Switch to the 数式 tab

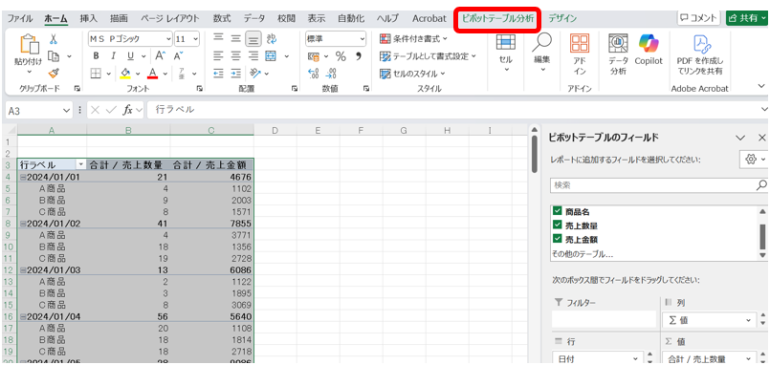pos(222,19)
